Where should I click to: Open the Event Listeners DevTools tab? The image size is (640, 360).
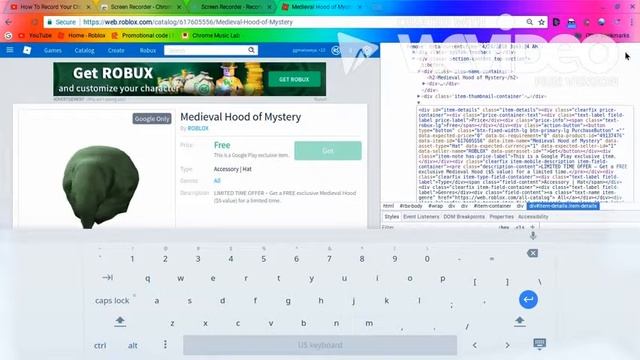coord(421,217)
